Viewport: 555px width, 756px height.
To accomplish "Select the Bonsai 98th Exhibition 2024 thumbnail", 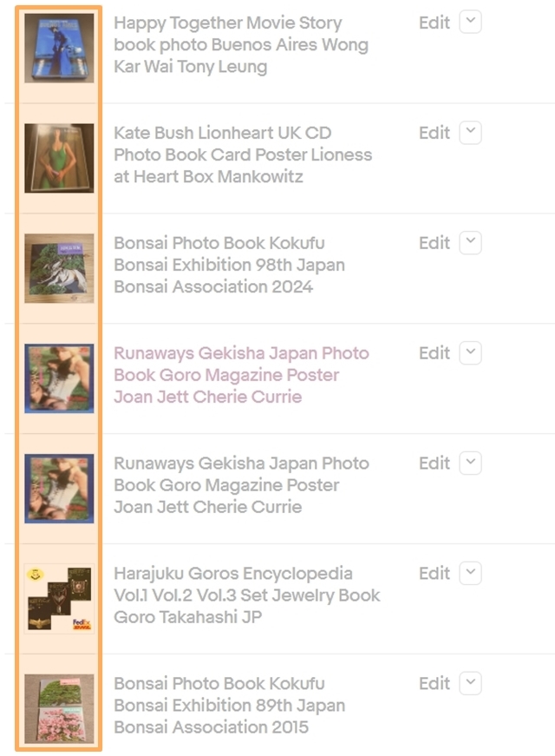I will [x=59, y=268].
